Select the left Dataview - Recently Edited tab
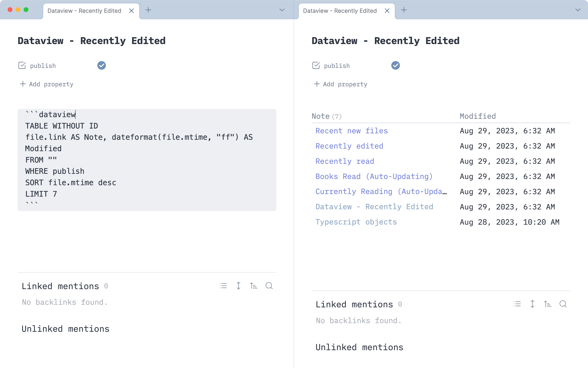The width and height of the screenshot is (588, 368). pos(84,10)
